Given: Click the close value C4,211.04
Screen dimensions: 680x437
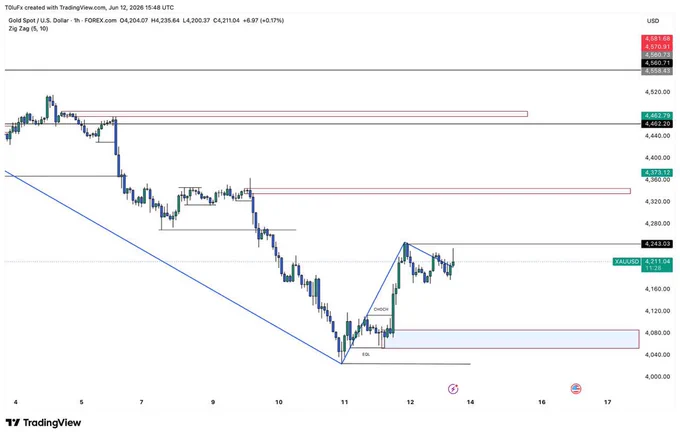Looking at the screenshot, I should pos(226,20).
